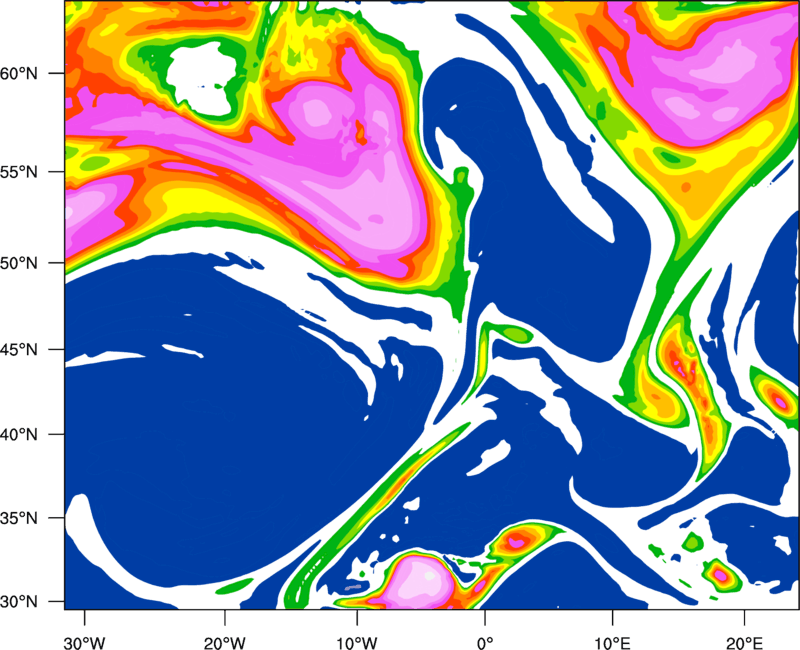The image size is (800, 650).
Task: Click the 35°N latitude label
Action: tap(19, 519)
